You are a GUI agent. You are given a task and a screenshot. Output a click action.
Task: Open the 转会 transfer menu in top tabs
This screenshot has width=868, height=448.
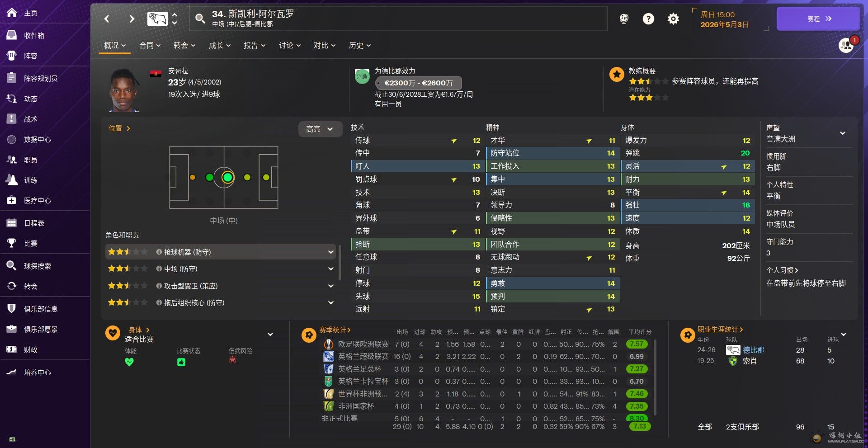pos(184,45)
